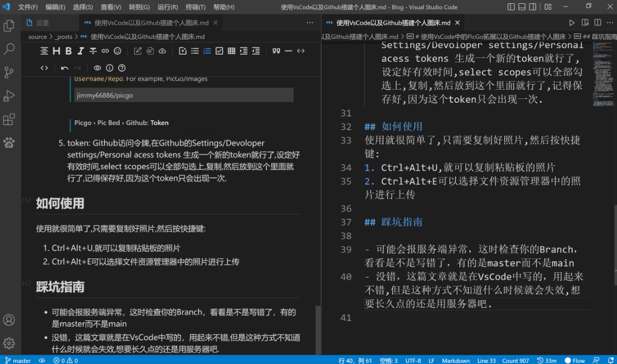Toggle the eye preview icon in toolbar
Screen dimensions: 617x364
(97, 68)
